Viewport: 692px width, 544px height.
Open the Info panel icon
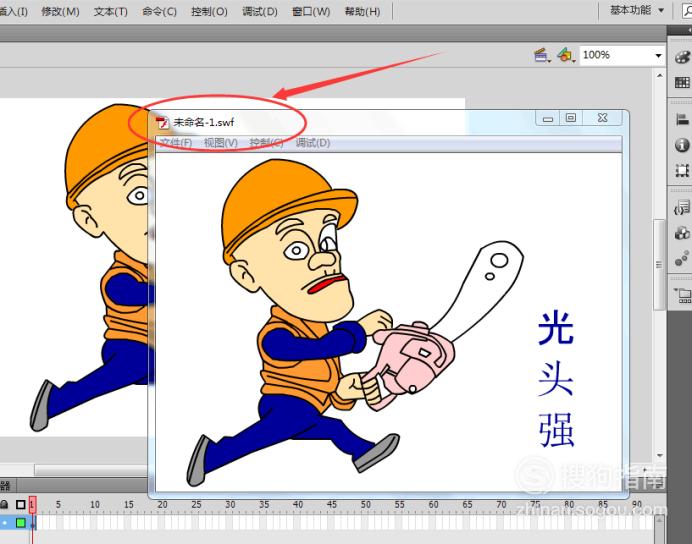682,145
